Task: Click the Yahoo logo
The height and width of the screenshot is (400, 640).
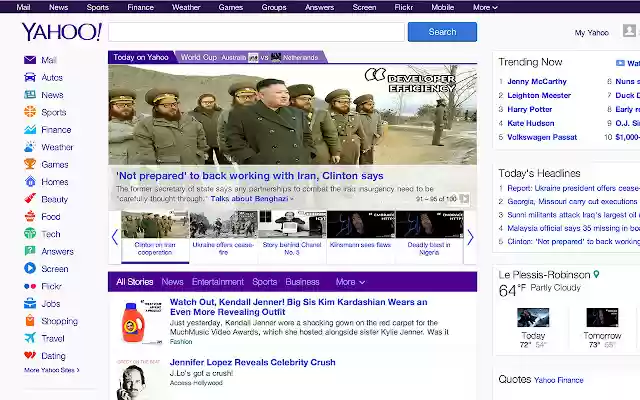Action: tap(62, 32)
